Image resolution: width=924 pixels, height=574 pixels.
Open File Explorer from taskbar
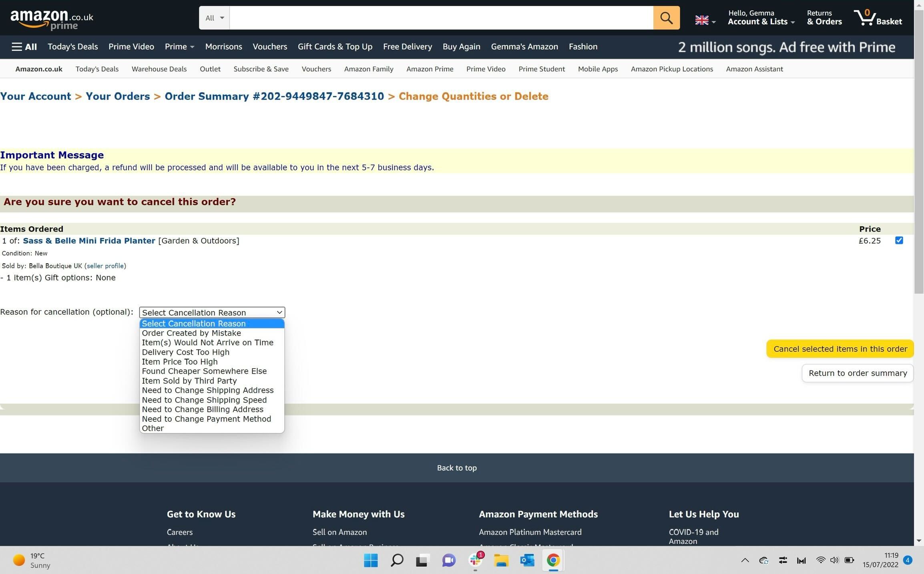pos(501,560)
